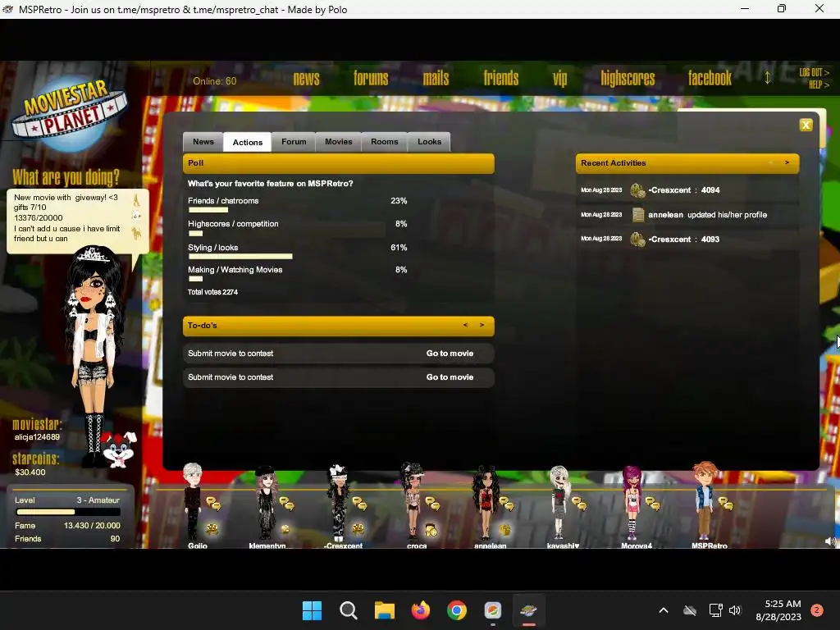Select the Actions tab
Screen dimensions: 840x630
tap(248, 142)
